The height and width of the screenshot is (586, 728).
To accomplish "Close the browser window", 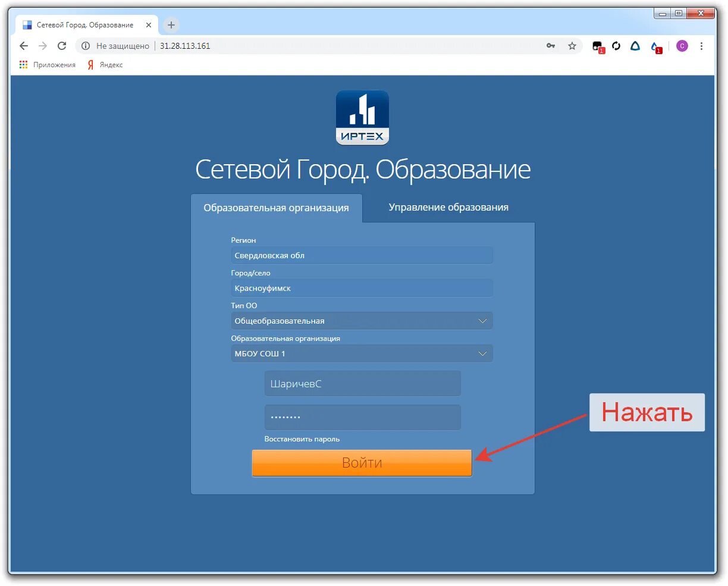I will [701, 13].
